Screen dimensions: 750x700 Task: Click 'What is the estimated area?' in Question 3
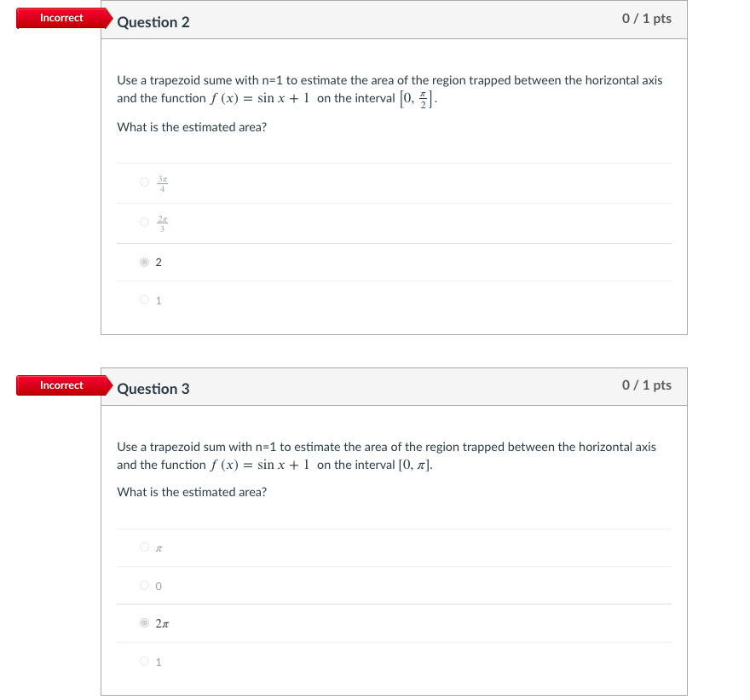(191, 492)
